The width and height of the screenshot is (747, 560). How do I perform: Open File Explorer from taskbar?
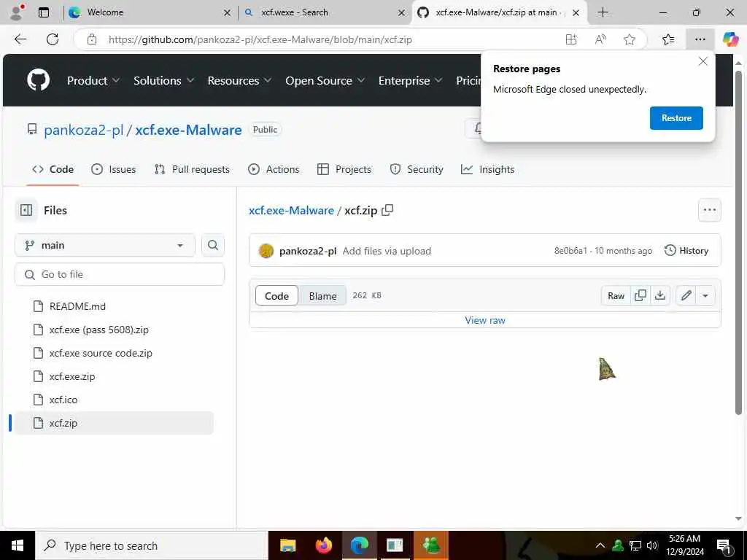click(x=287, y=545)
